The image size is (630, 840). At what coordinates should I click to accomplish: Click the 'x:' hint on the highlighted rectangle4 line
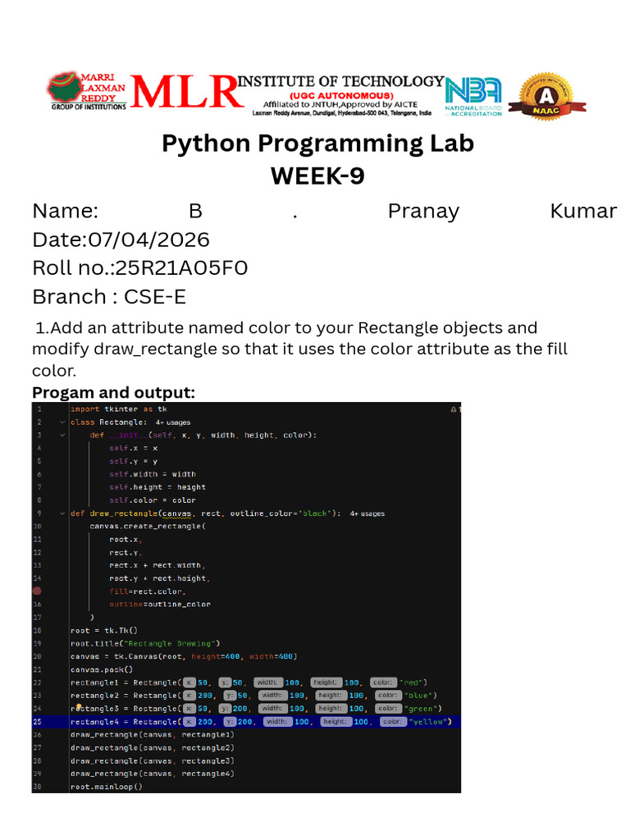point(189,722)
